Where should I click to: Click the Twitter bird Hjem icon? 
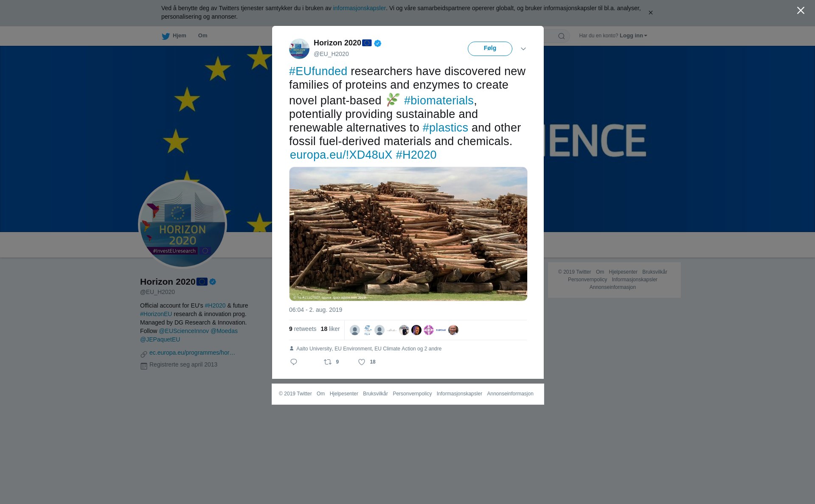[x=166, y=36]
